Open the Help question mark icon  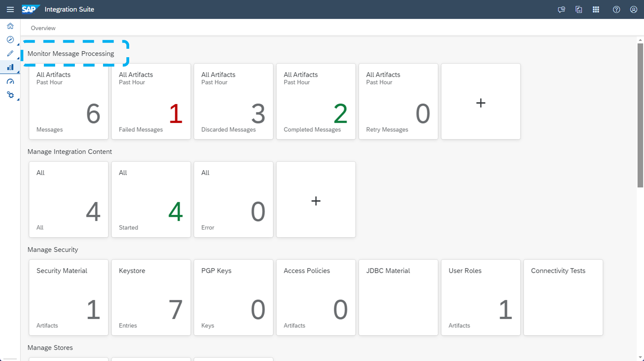616,10
